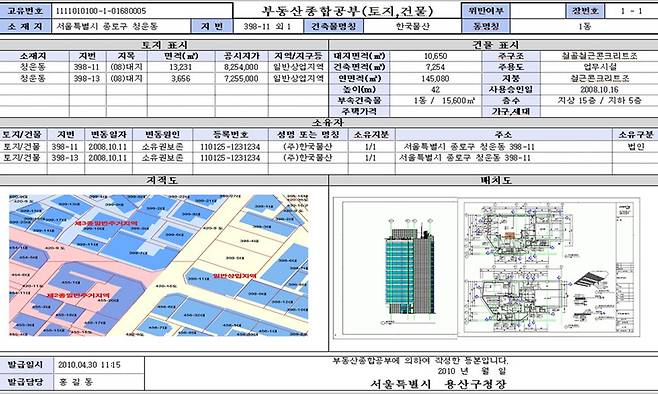Select the approval date 2008.10.16
This screenshot has width=658, height=394.
click(599, 89)
